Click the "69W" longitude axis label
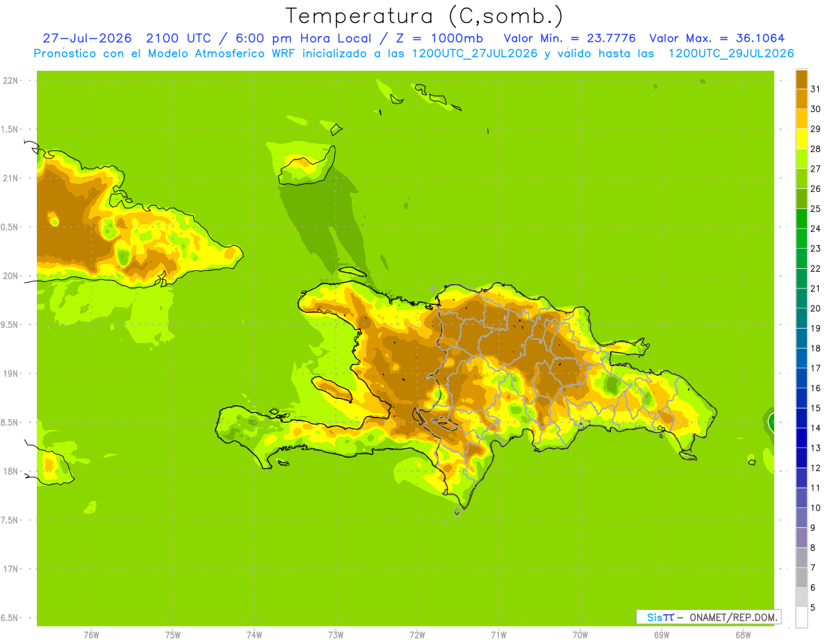Image resolution: width=834 pixels, height=644 pixels. pyautogui.click(x=662, y=635)
